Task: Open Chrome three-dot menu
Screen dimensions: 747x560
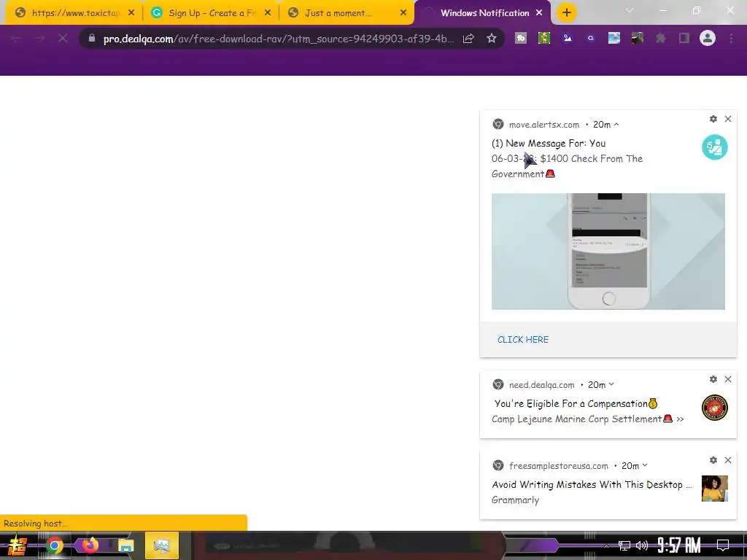Action: tap(731, 38)
